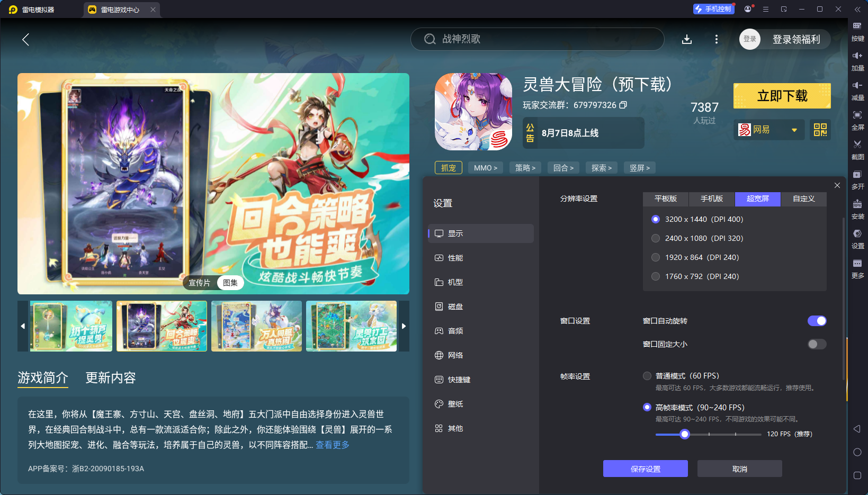Click 查看更多 link in game intro
Screen dimensions: 868x495
(x=333, y=445)
